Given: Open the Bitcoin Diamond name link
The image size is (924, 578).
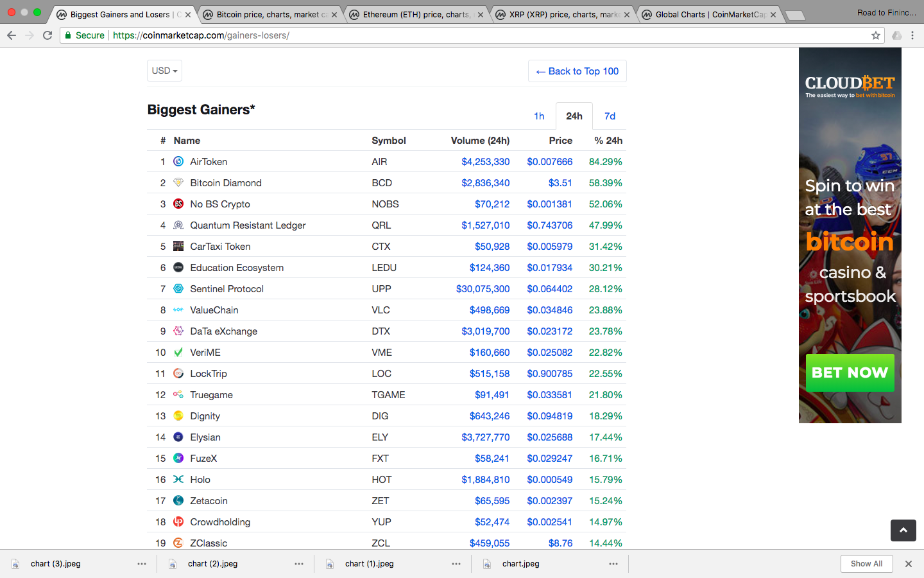Looking at the screenshot, I should point(226,183).
